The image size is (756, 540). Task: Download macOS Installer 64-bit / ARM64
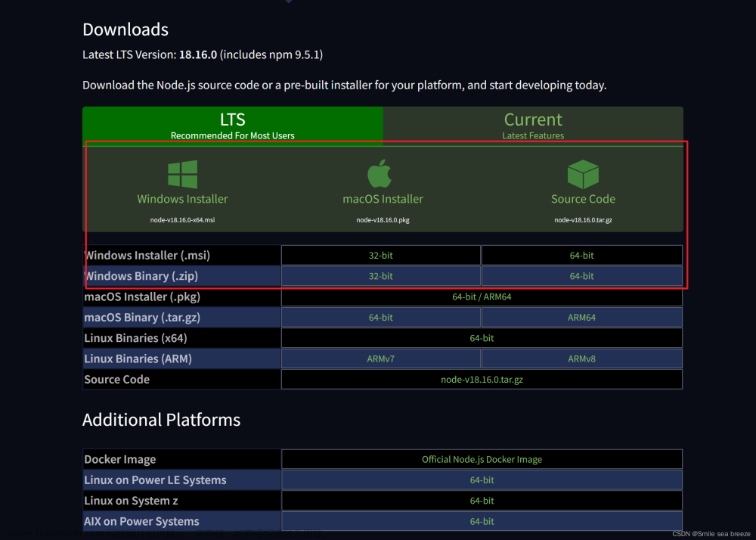coord(482,297)
